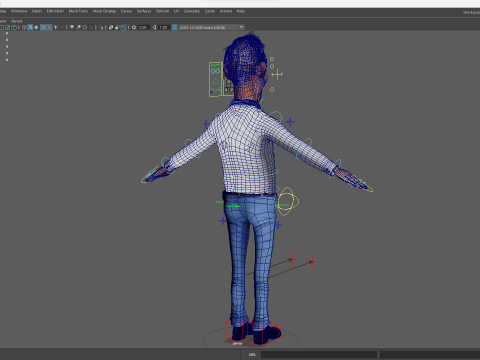Screen dimensions: 480x360
Task: Select the blue cross by right thigh
Action: [x=278, y=225]
